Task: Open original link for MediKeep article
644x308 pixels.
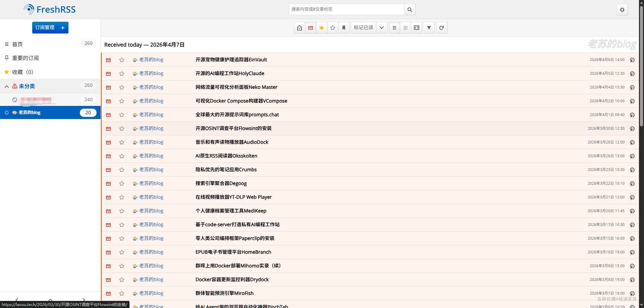Action: click(632, 211)
